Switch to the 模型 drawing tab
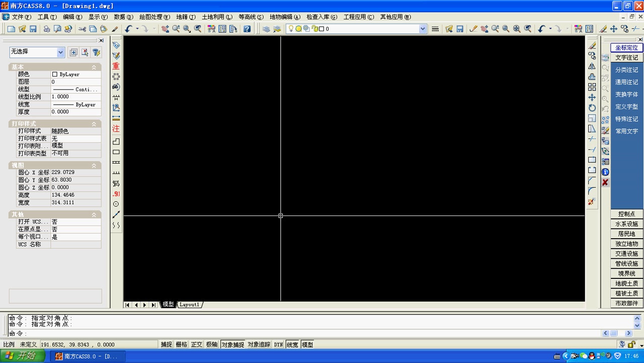The image size is (644, 363). point(168,305)
